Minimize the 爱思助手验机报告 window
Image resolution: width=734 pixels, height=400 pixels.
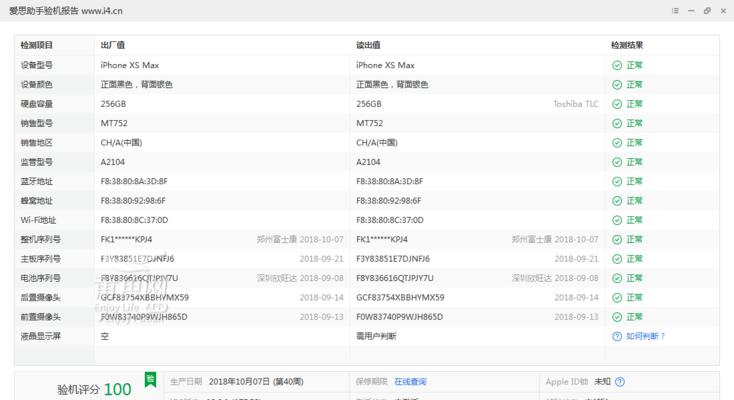(691, 11)
